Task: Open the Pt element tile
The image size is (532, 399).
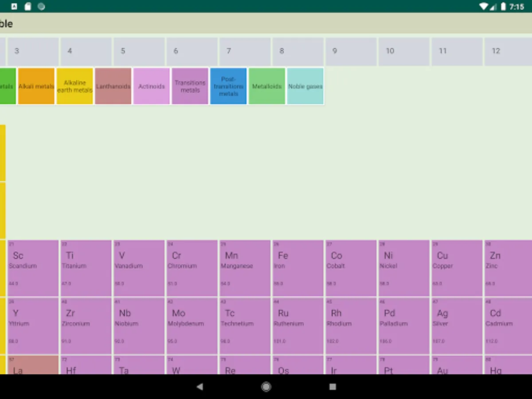Action: [404, 365]
